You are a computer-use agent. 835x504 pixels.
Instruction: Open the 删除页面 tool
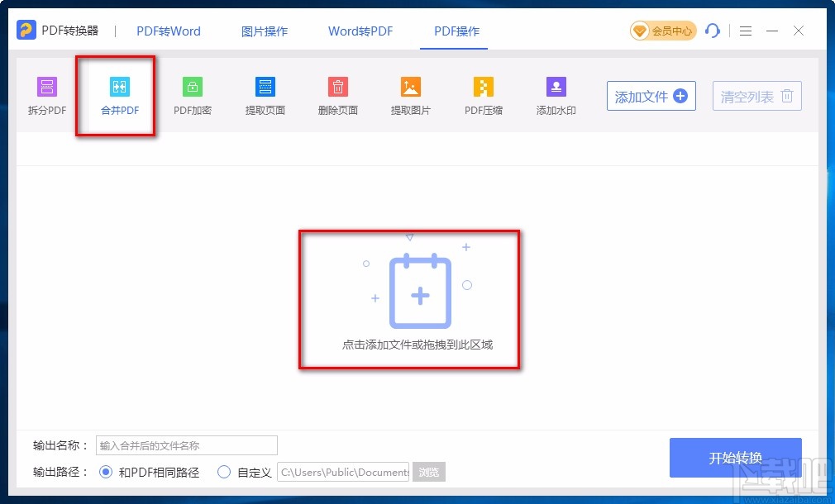337,96
